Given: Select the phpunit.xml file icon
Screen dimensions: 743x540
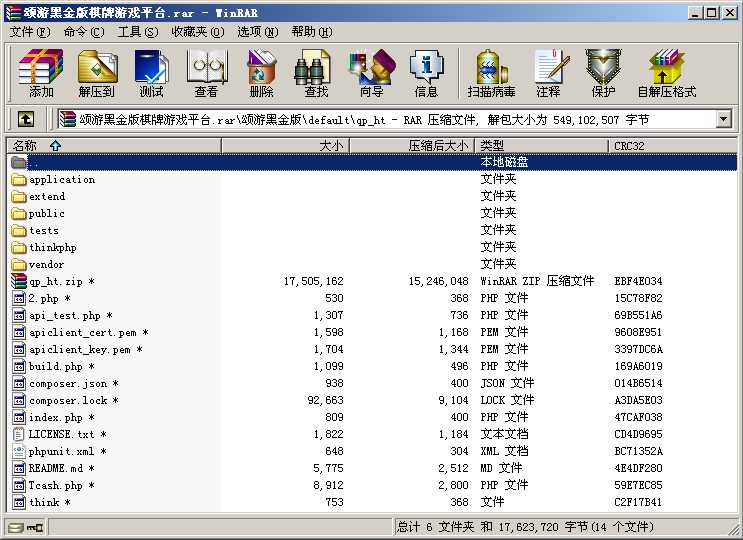Looking at the screenshot, I should [x=19, y=451].
